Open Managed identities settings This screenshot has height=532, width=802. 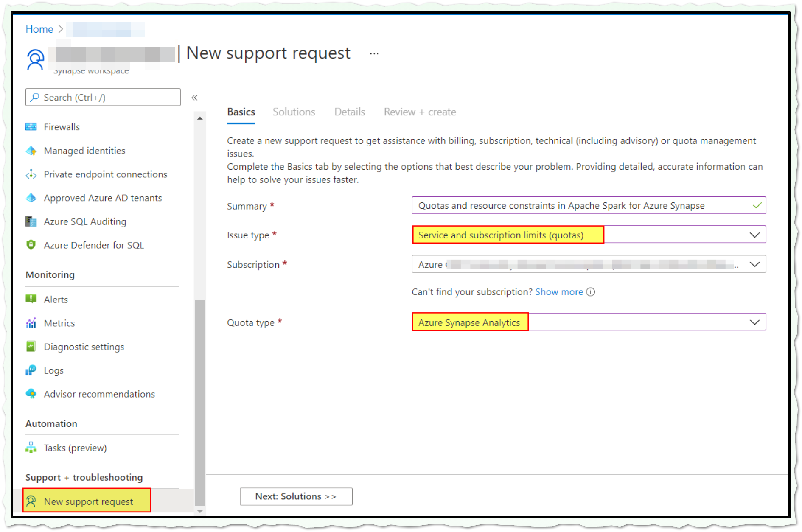point(31,151)
